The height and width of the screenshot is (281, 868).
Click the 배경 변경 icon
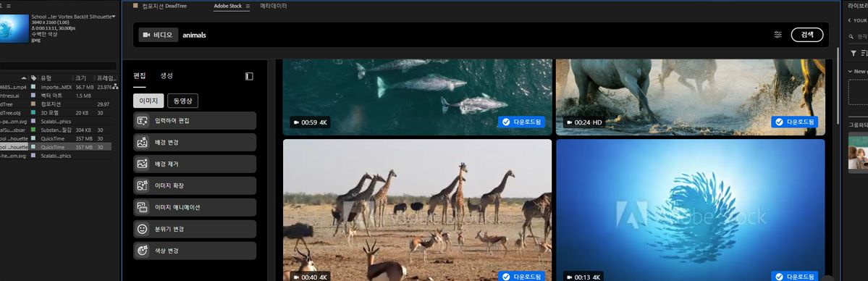(143, 143)
